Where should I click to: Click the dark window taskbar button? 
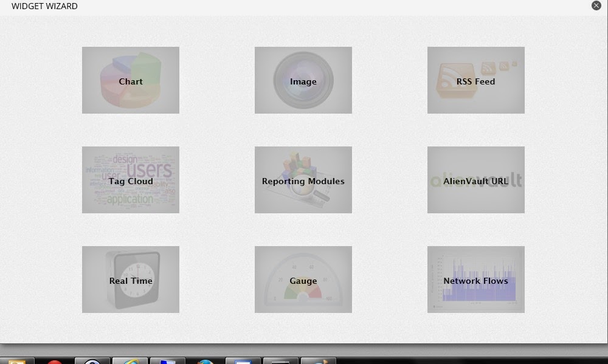pos(280,361)
